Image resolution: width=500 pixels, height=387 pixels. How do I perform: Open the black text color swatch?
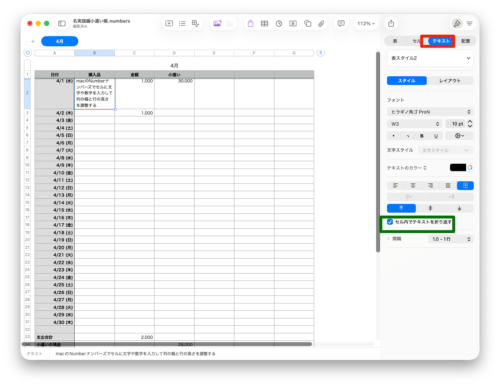[x=458, y=167]
